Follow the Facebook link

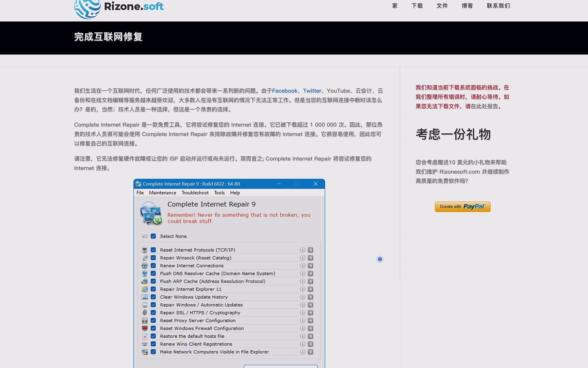click(285, 91)
